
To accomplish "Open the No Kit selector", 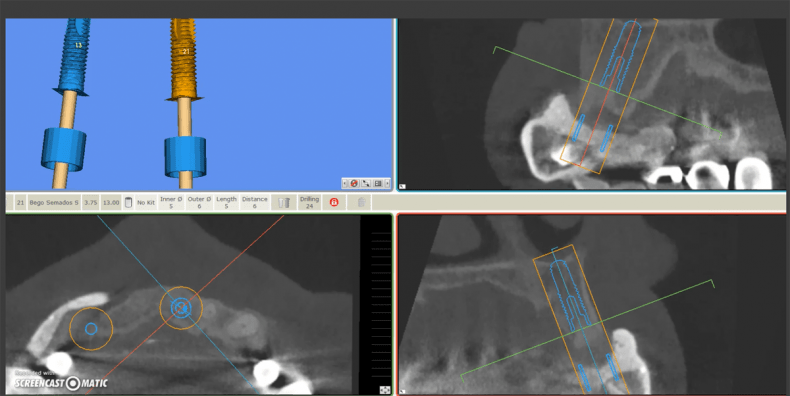I will pyautogui.click(x=146, y=203).
